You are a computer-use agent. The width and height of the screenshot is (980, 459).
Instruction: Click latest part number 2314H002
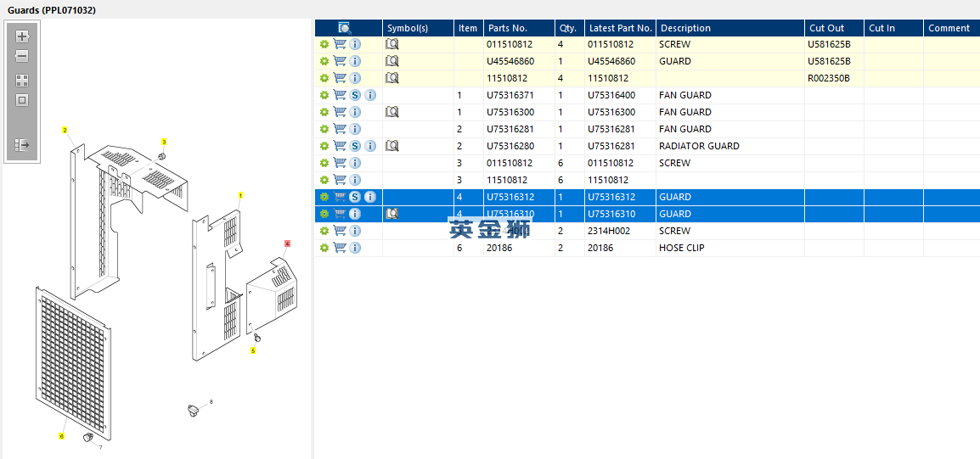(x=609, y=231)
